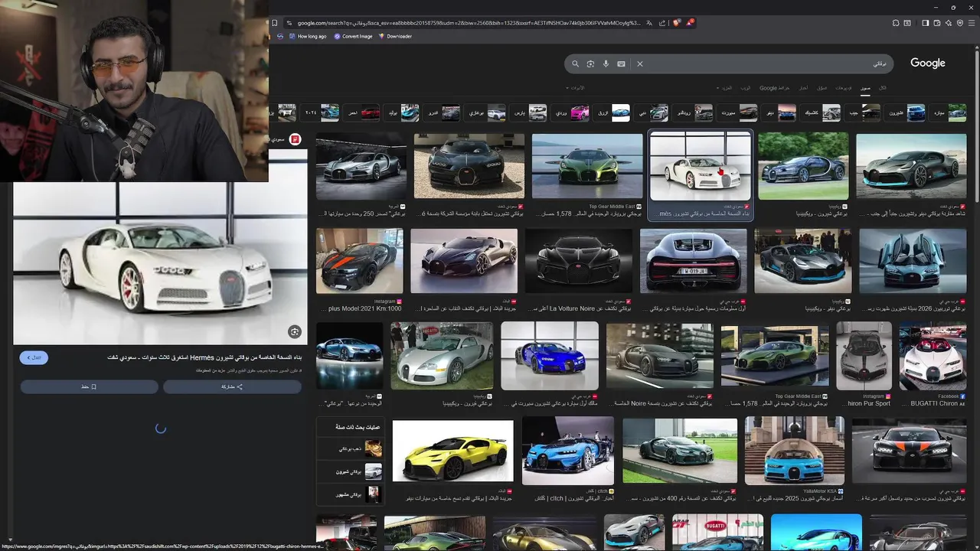Open the Leo AI sparkle icon
Viewport: 980px width, 551px height.
tap(948, 23)
